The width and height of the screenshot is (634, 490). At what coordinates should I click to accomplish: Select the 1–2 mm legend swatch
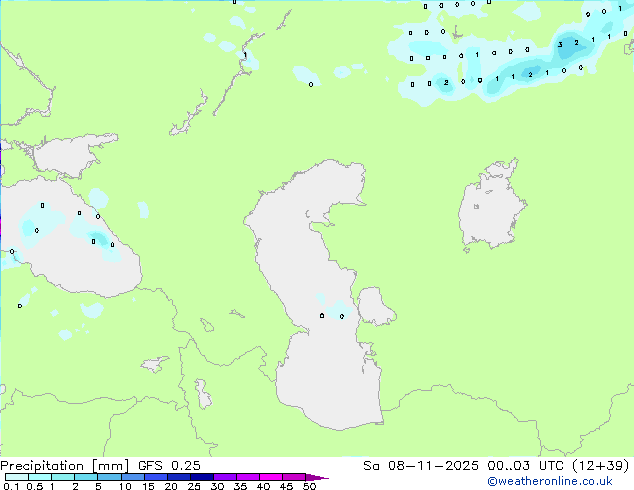tap(63, 477)
